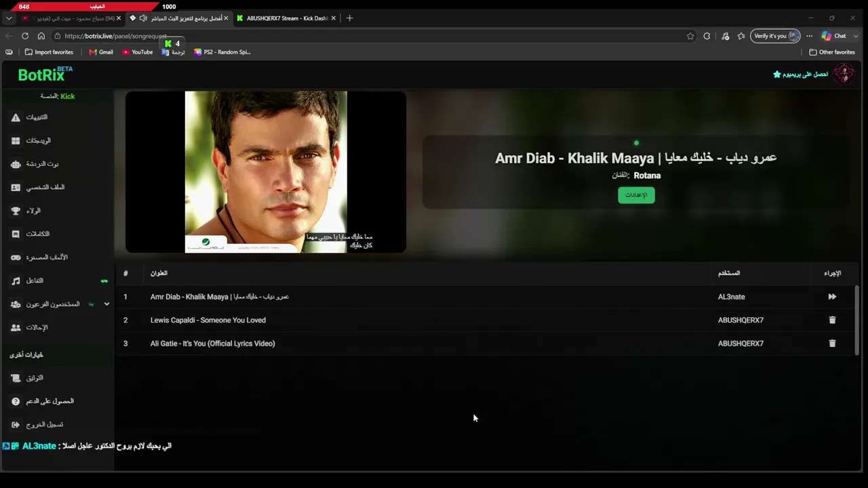Add this page to favorites
Image resolution: width=868 pixels, height=488 pixels.
pyautogui.click(x=690, y=36)
